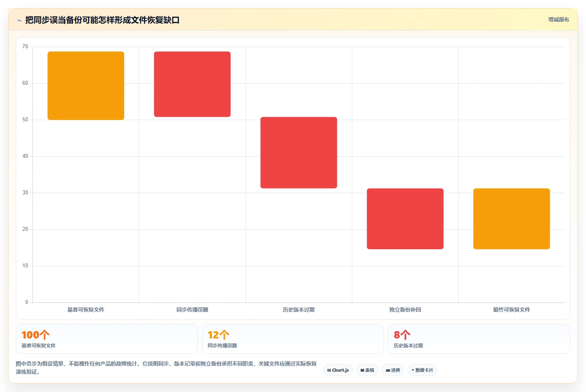The image size is (586, 392).
Task: Click x-axis label 独立备份补回
Action: 405,310
